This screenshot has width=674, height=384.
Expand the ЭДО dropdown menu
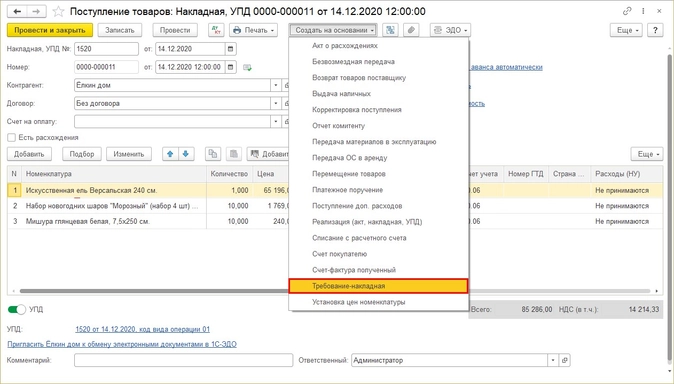click(450, 30)
